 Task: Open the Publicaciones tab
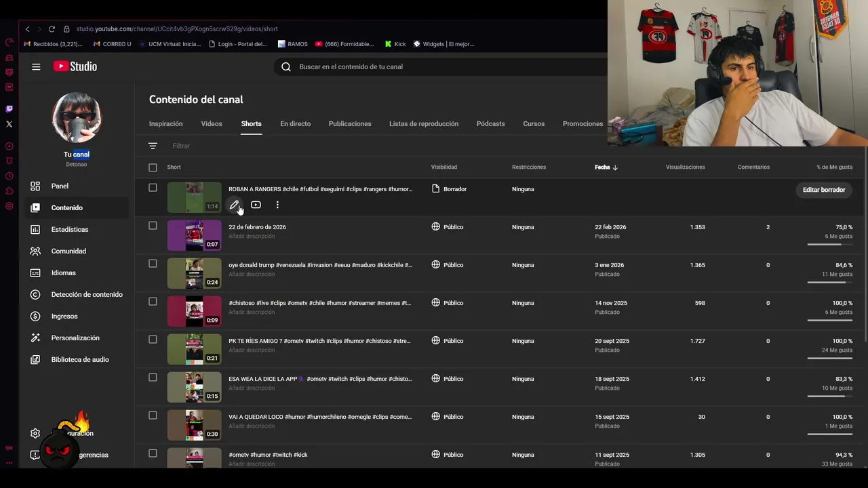tap(350, 124)
